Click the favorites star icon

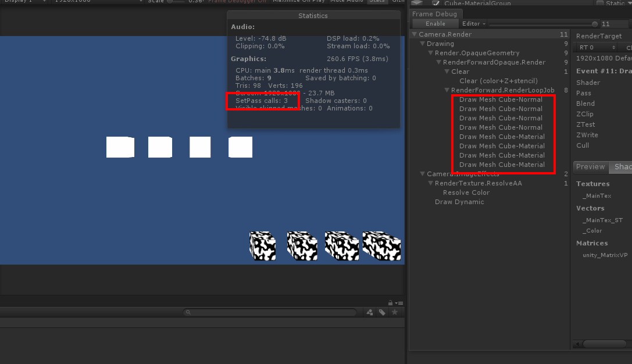coord(395,312)
